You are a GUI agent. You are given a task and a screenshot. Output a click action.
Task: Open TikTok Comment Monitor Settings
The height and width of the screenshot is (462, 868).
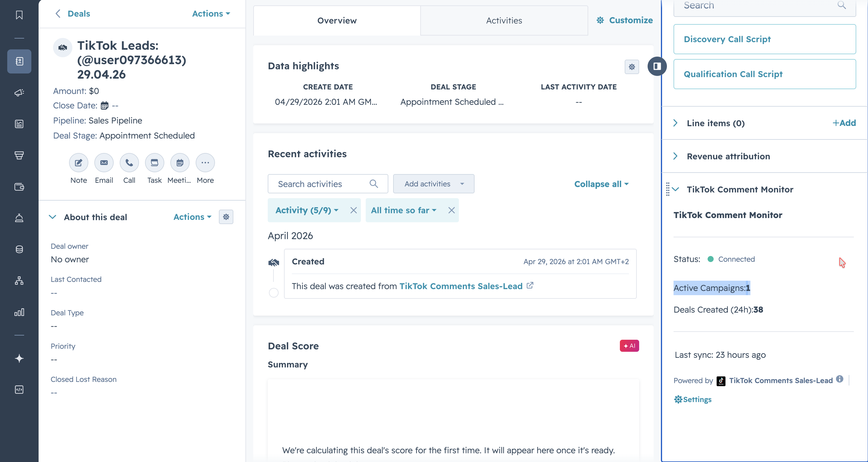(693, 399)
